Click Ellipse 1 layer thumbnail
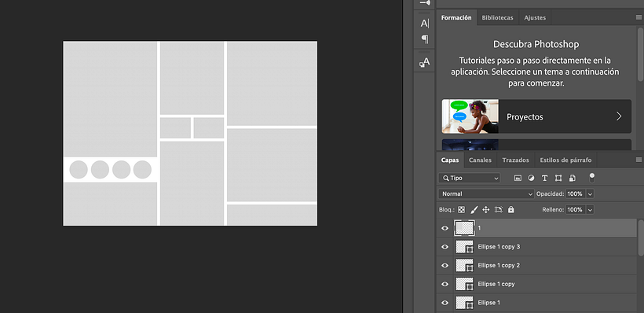The height and width of the screenshot is (313, 644). [464, 302]
